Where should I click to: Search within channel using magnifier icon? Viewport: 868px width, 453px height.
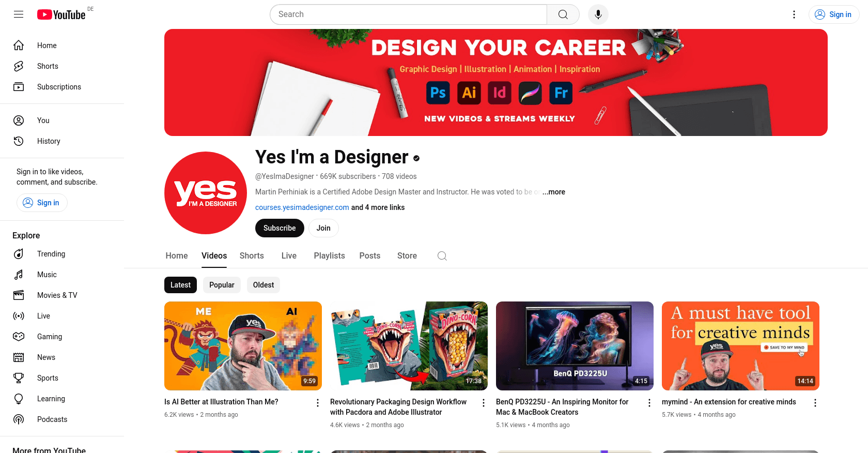[x=442, y=256]
